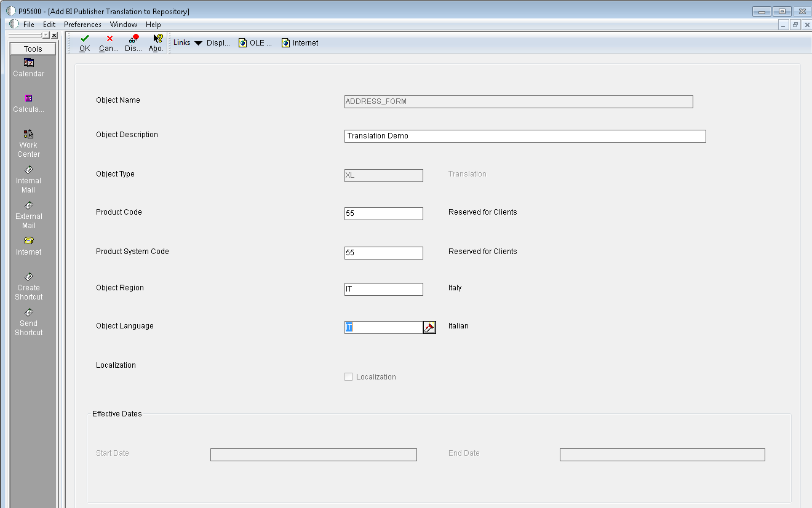Toggle the Localization checkbox
This screenshot has width=812, height=508.
point(349,377)
